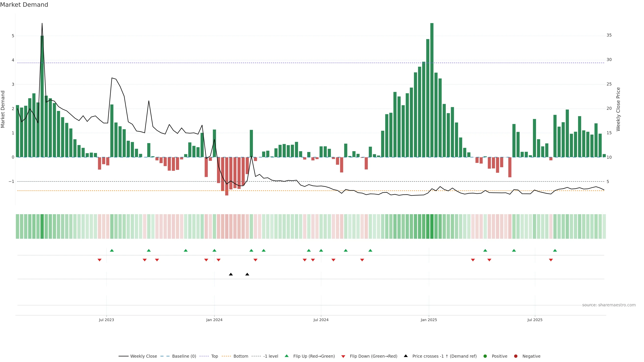The height and width of the screenshot is (362, 644).
Task: Click the tallest green demand bar near Jan 2025
Action: (x=432, y=90)
